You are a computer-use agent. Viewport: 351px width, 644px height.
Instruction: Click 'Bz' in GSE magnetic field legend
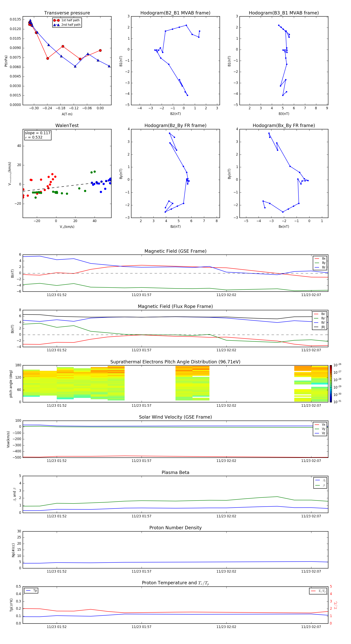point(320,267)
